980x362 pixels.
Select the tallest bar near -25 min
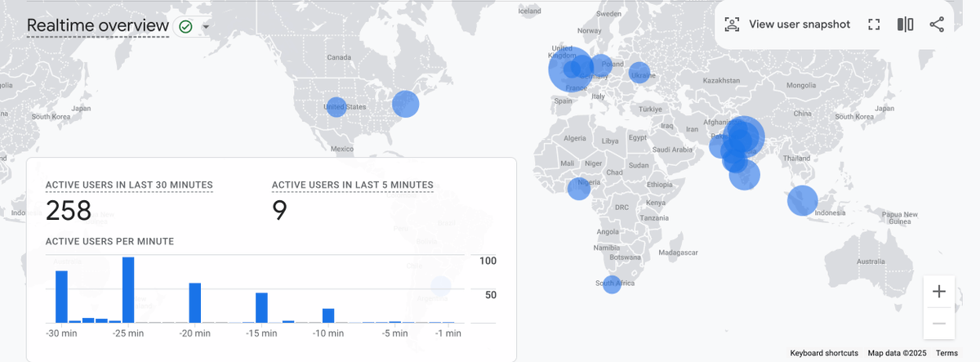pos(128,290)
